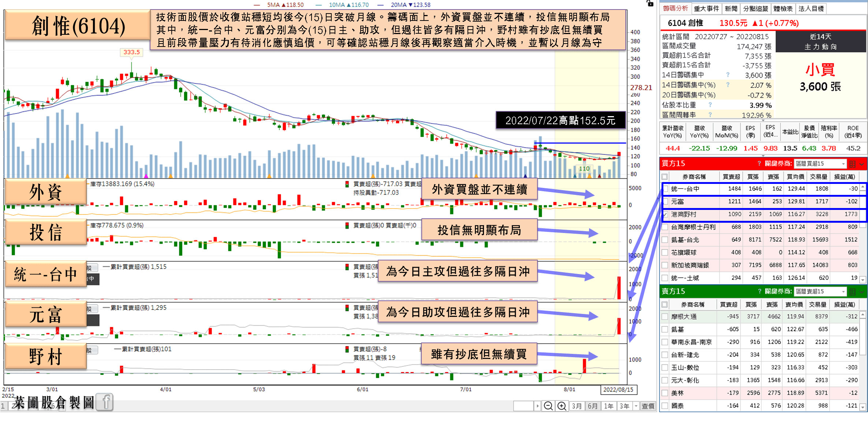Open help for 14日籌碼集中 row

coord(728,75)
